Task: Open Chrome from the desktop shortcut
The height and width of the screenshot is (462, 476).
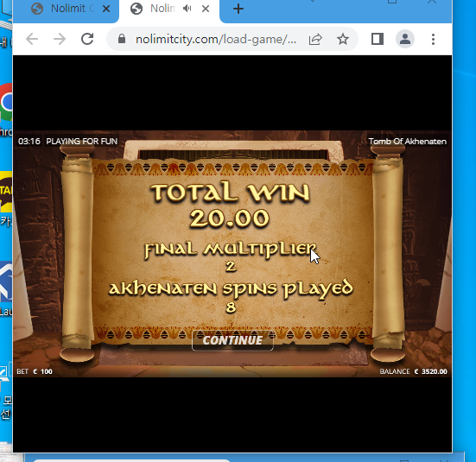Action: (x=6, y=104)
